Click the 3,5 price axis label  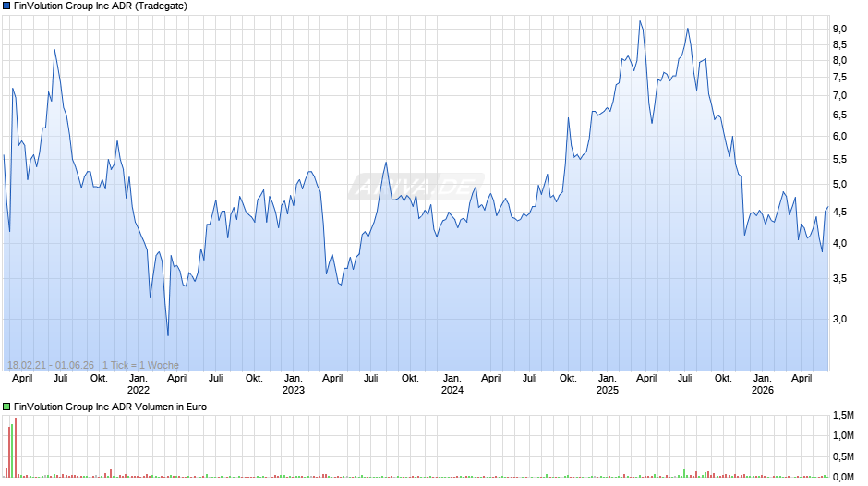[839, 279]
